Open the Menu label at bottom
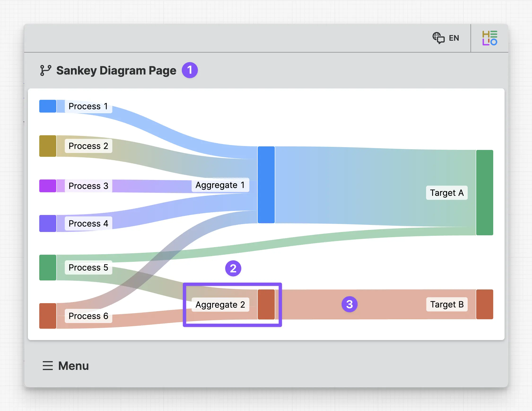The image size is (532, 411). (73, 366)
